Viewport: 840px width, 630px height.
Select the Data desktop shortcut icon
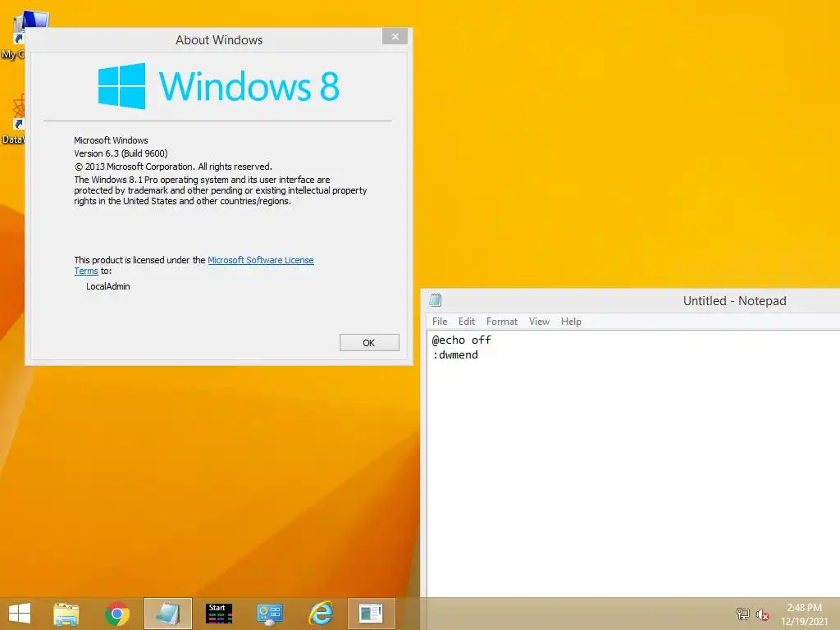tap(13, 119)
